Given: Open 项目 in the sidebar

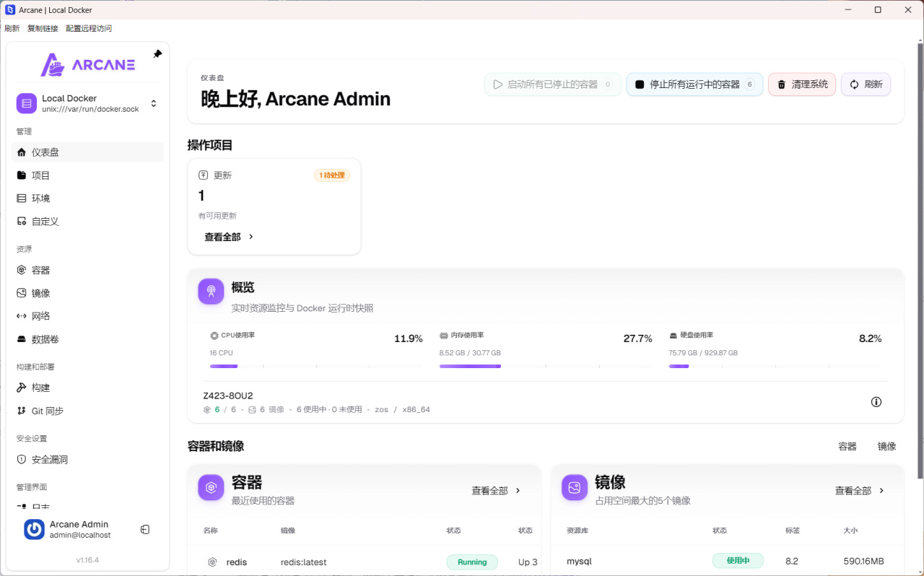Looking at the screenshot, I should [x=87, y=175].
